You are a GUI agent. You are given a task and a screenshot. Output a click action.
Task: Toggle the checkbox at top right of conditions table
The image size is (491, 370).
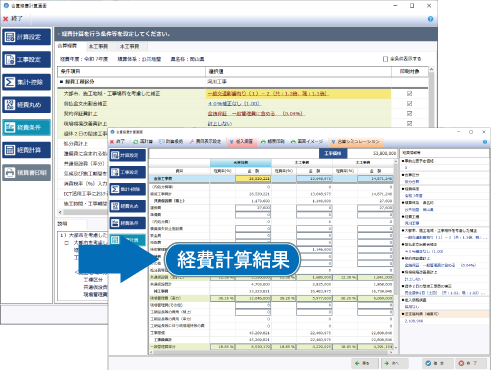(x=385, y=59)
